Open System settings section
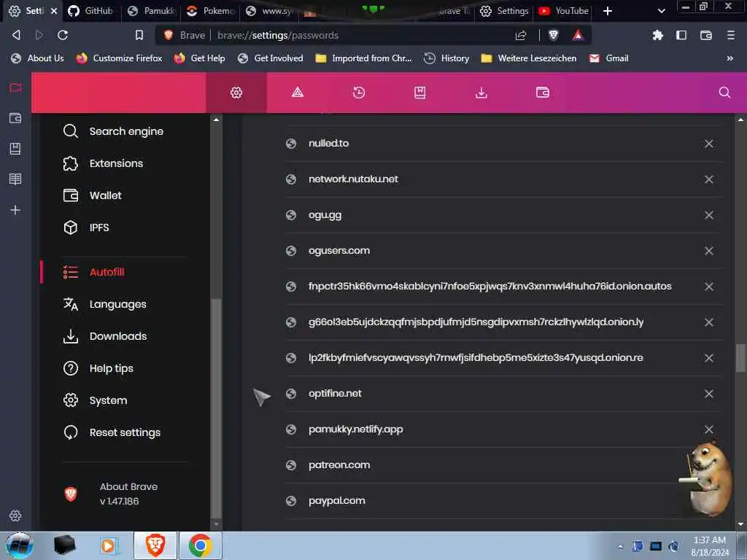The image size is (747, 560). coord(96,400)
